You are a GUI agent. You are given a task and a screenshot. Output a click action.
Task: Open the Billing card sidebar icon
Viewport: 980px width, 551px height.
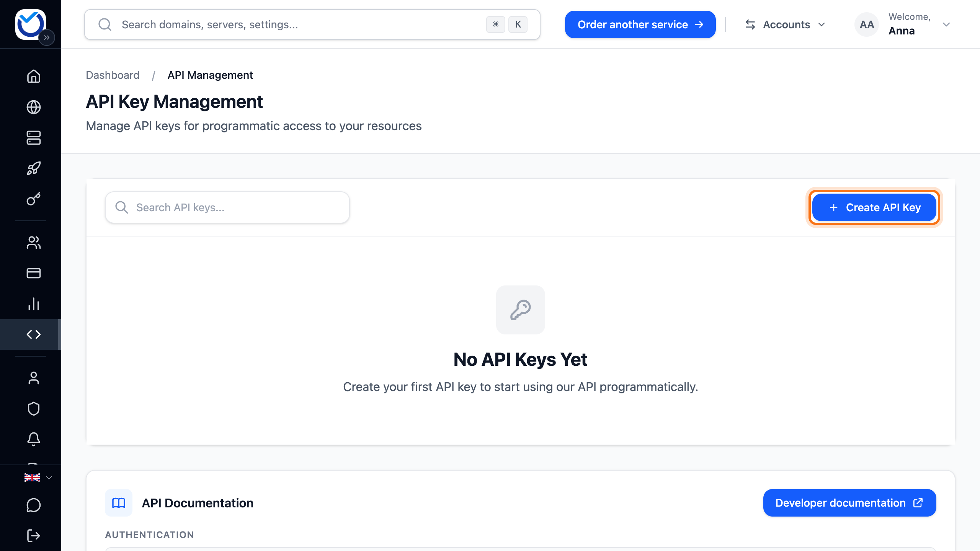[x=34, y=273]
